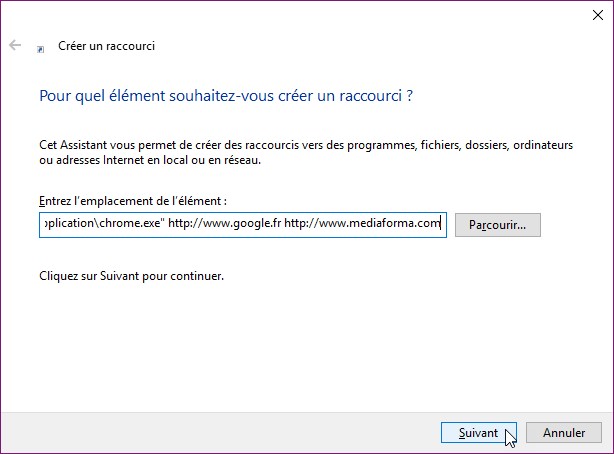Focus the element location input field

point(242,223)
